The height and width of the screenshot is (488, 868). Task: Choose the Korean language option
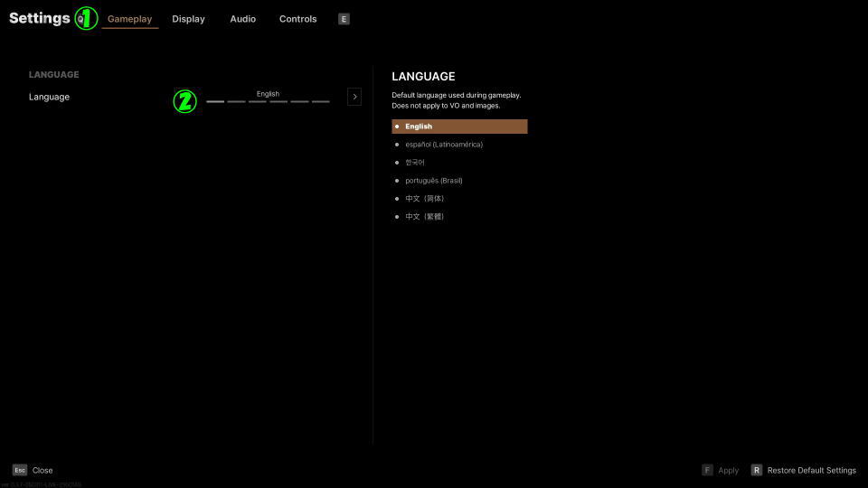point(415,163)
